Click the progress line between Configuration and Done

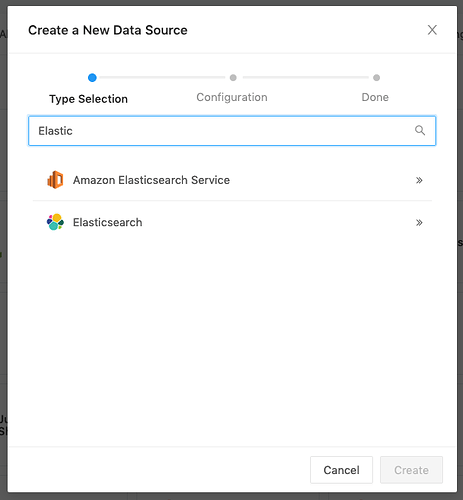click(306, 77)
